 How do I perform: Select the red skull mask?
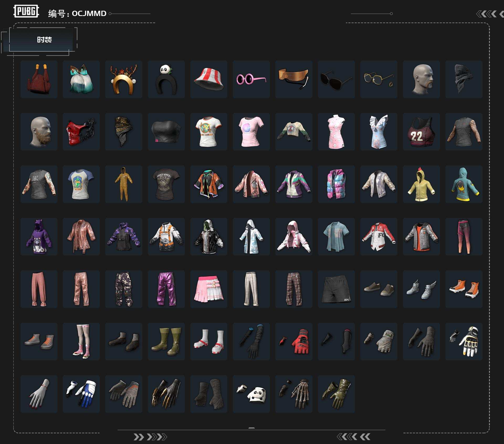[81, 132]
